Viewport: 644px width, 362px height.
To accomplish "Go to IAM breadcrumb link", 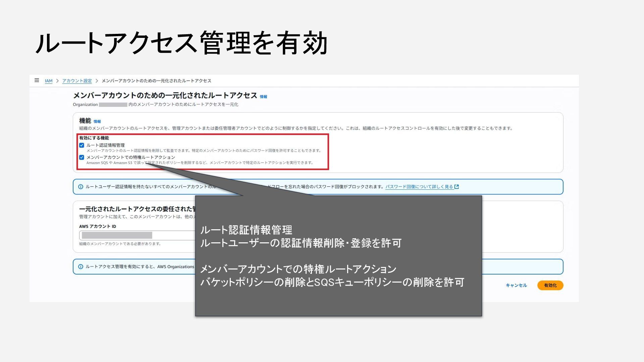I will pyautogui.click(x=49, y=81).
